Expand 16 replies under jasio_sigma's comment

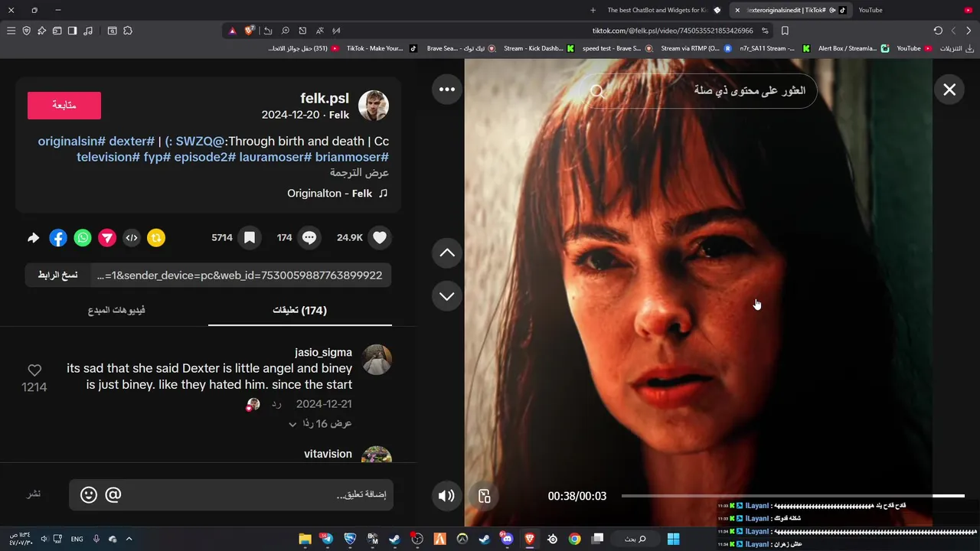coord(320,423)
